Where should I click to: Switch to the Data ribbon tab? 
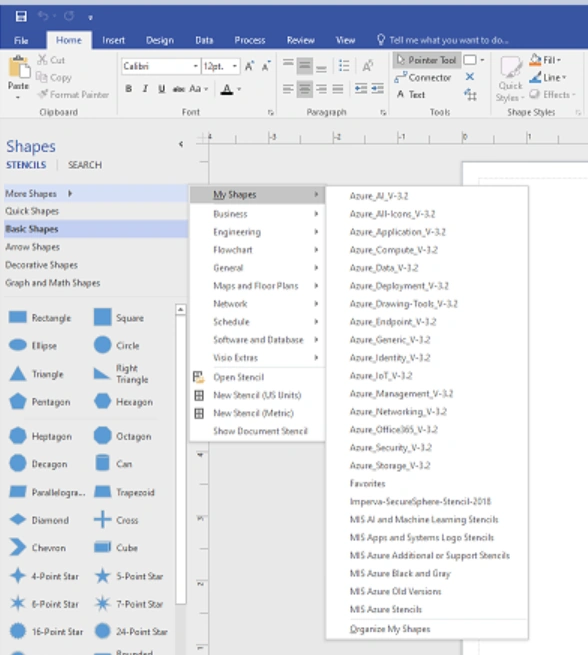(204, 41)
